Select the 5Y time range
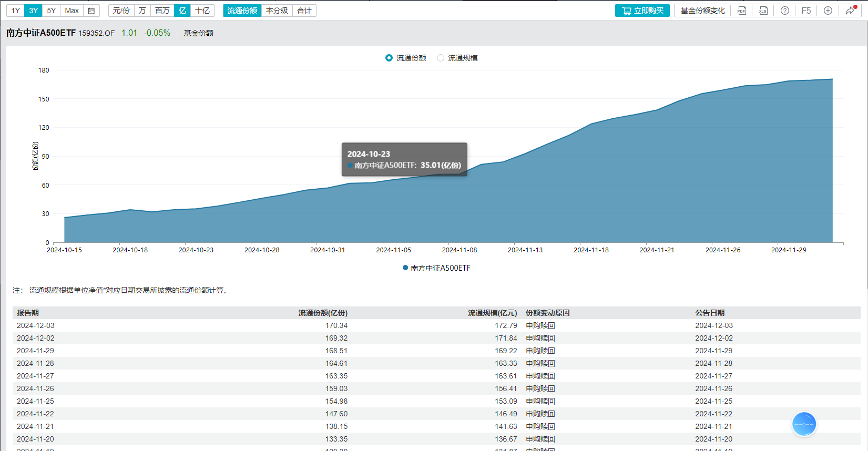 point(51,11)
